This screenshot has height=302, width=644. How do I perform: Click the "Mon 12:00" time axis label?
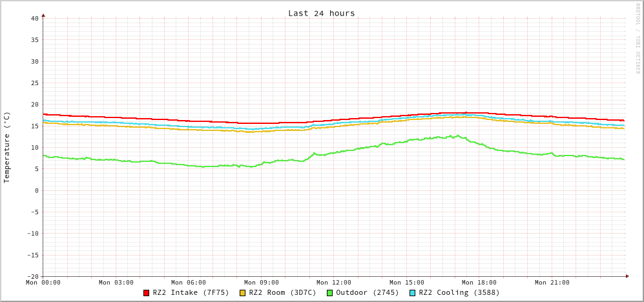tap(334, 283)
